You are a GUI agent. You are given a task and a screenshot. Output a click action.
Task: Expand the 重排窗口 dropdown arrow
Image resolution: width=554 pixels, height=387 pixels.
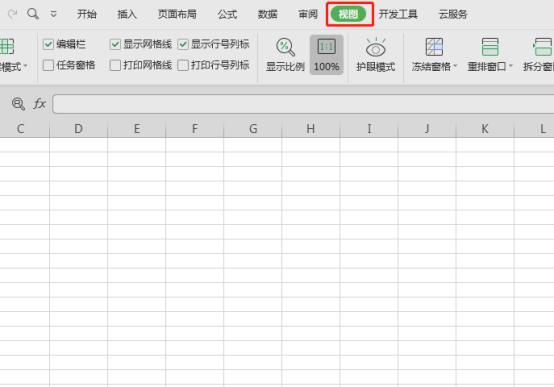coord(511,66)
